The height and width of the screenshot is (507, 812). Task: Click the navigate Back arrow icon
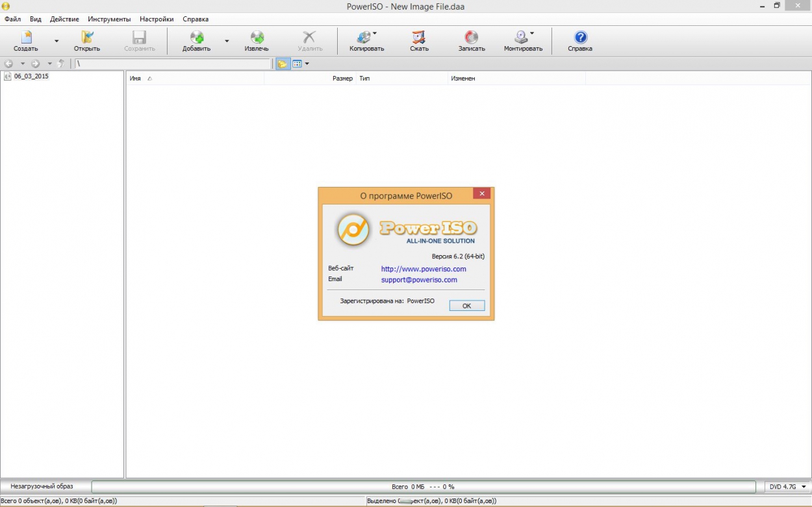9,64
